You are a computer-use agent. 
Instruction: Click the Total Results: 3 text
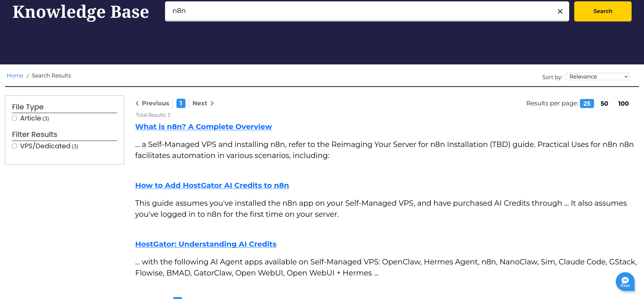pos(153,115)
